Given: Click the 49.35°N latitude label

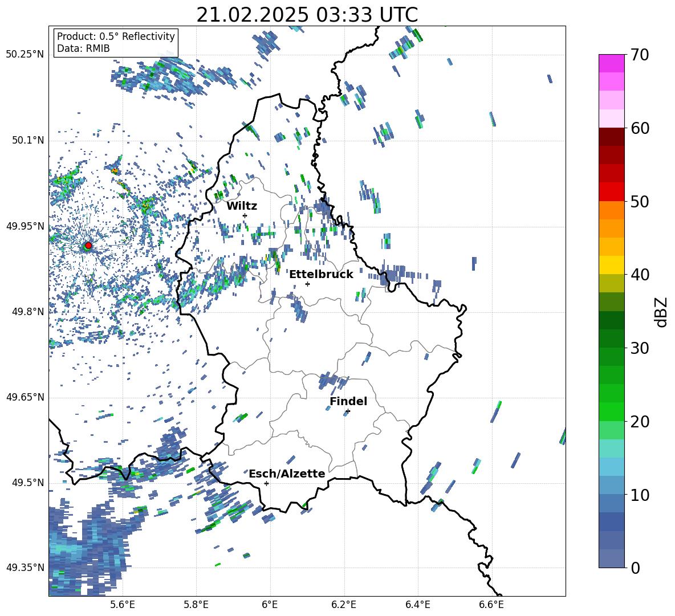Looking at the screenshot, I should [x=25, y=568].
